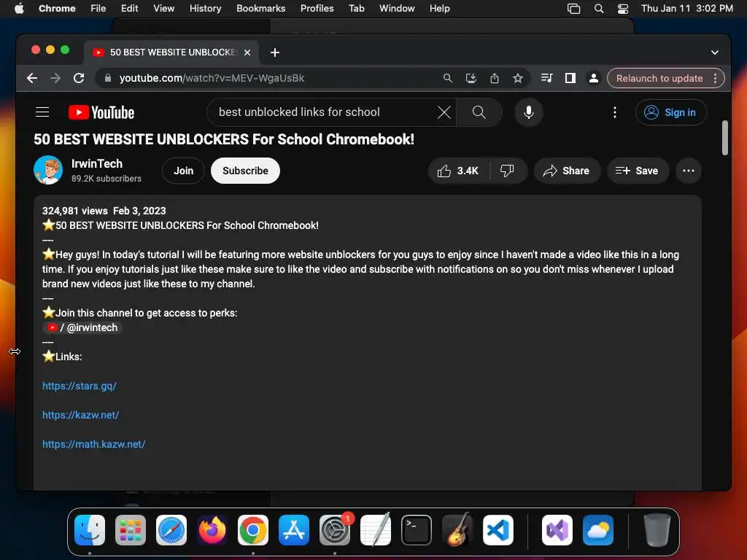Open Chrome profile icon

point(594,78)
